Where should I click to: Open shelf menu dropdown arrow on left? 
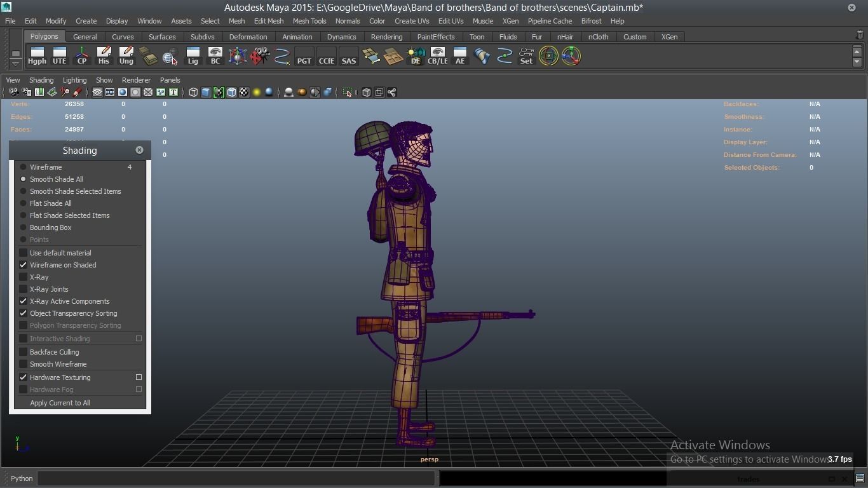(x=15, y=64)
